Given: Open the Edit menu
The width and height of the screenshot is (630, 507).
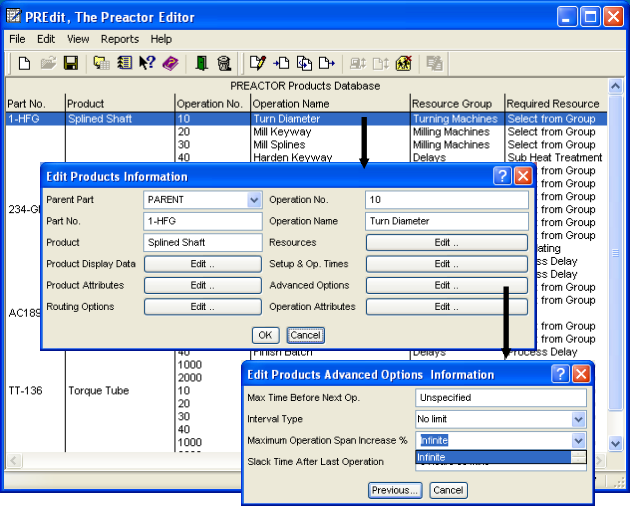Looking at the screenshot, I should point(46,39).
